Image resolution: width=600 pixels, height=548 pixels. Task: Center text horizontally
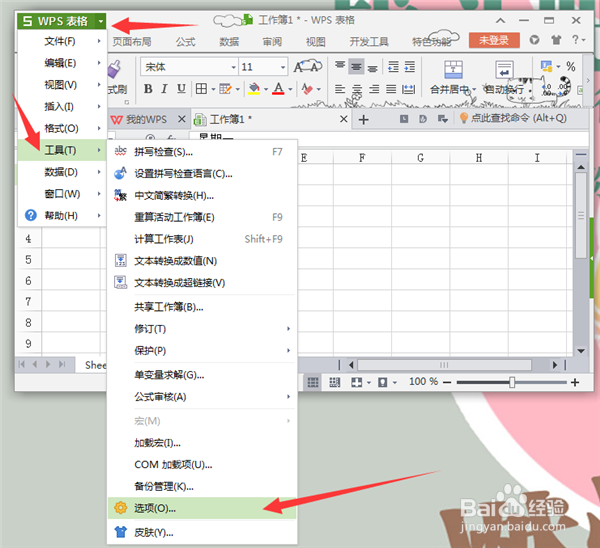tap(357, 89)
